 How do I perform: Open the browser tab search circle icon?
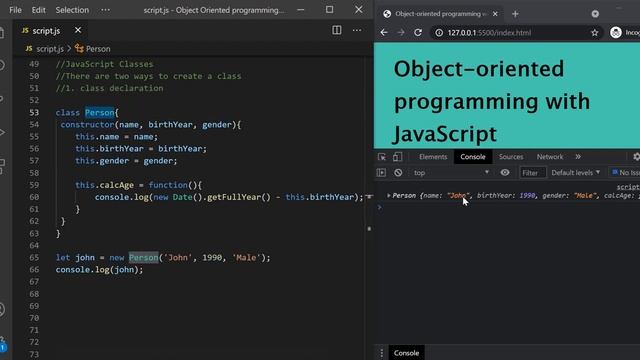595,14
